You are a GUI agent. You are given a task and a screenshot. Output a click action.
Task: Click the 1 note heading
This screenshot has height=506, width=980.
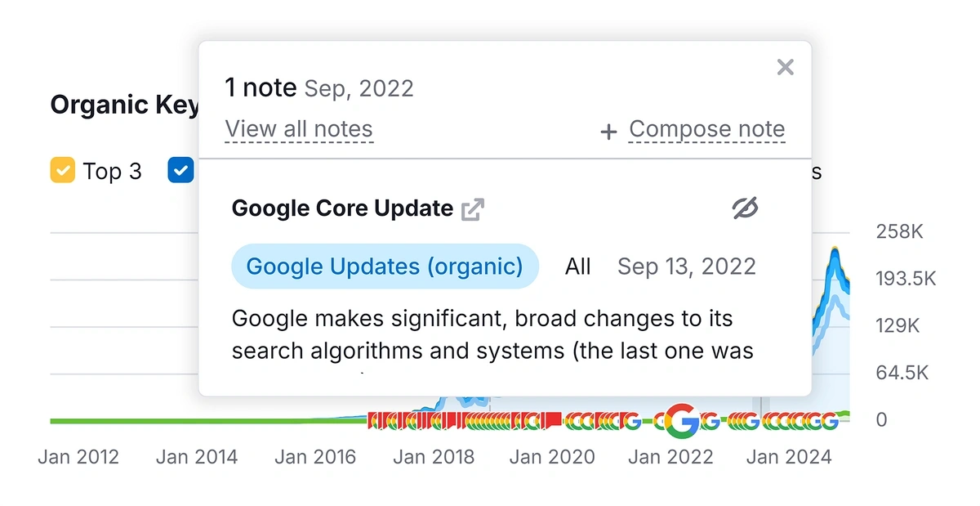(261, 87)
